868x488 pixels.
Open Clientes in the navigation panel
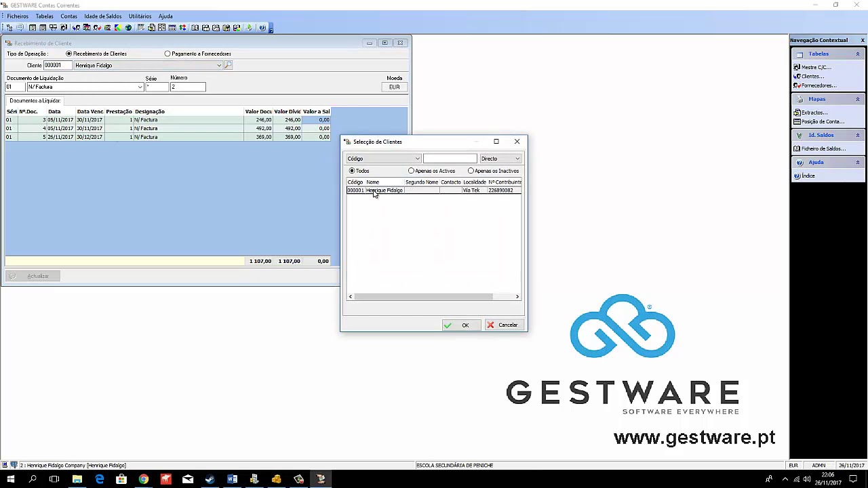(812, 77)
